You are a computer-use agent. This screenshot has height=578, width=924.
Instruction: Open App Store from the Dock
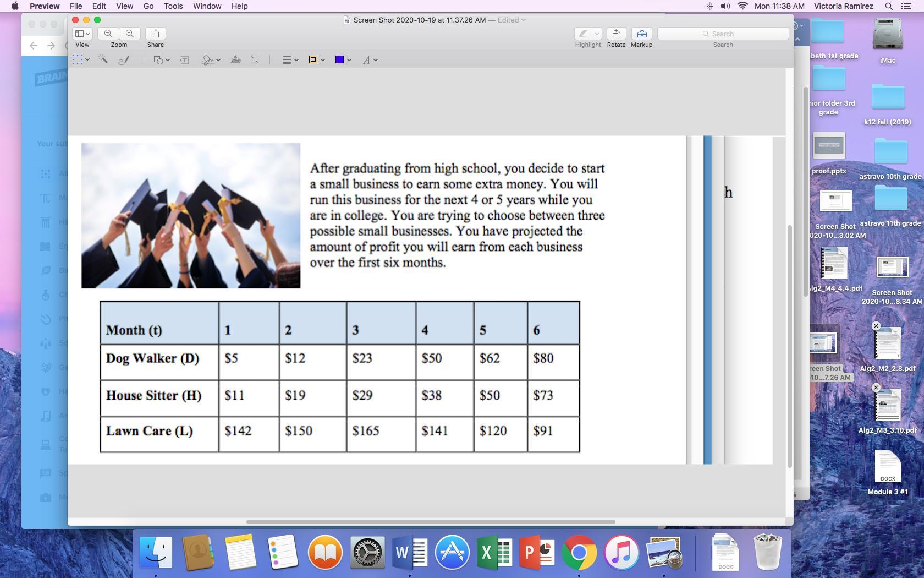452,552
